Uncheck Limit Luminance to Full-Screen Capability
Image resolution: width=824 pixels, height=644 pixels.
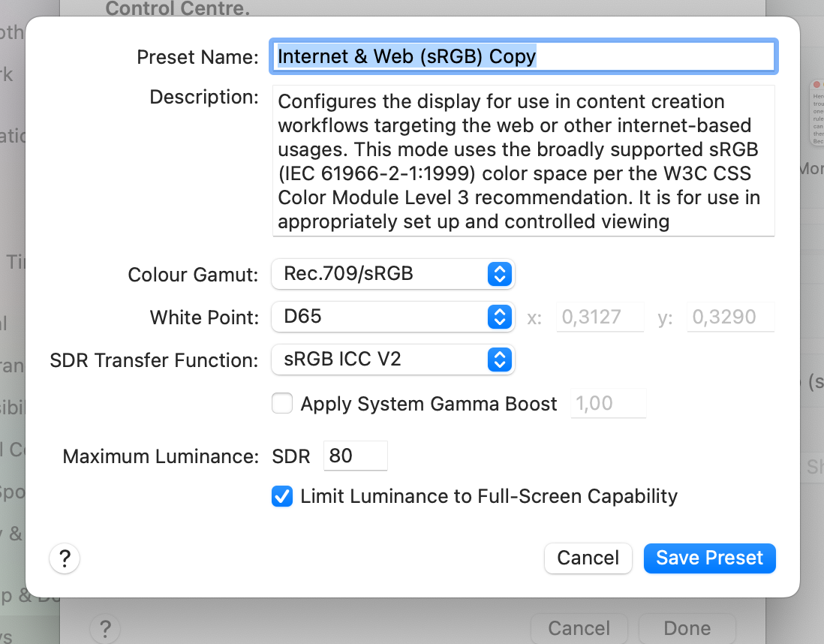tap(282, 496)
